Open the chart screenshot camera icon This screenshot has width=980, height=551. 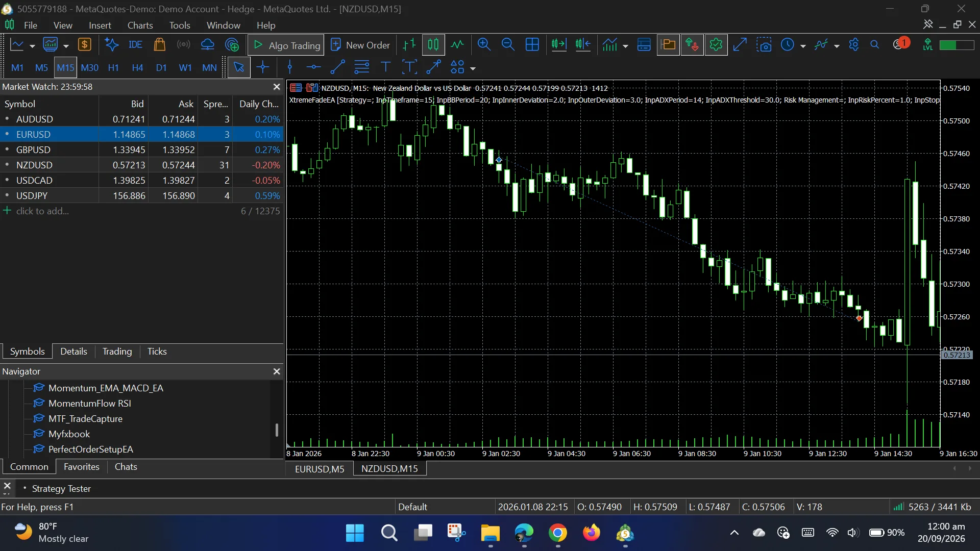point(764,45)
